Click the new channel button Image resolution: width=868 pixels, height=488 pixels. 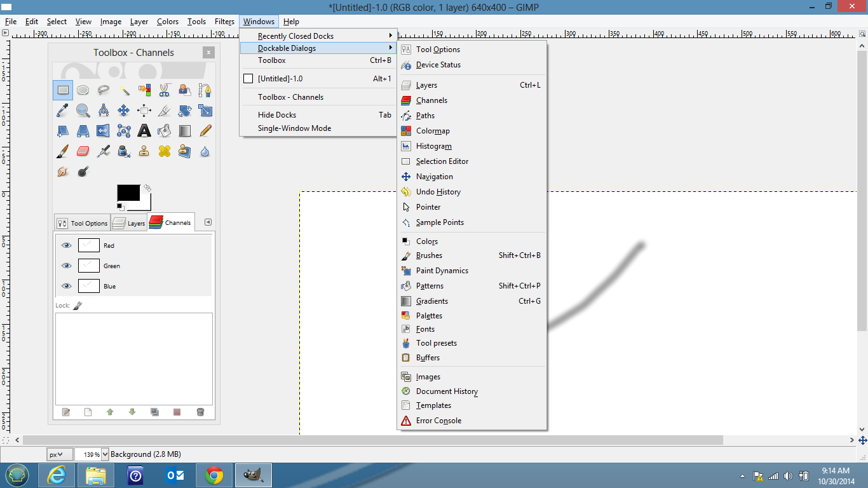88,412
